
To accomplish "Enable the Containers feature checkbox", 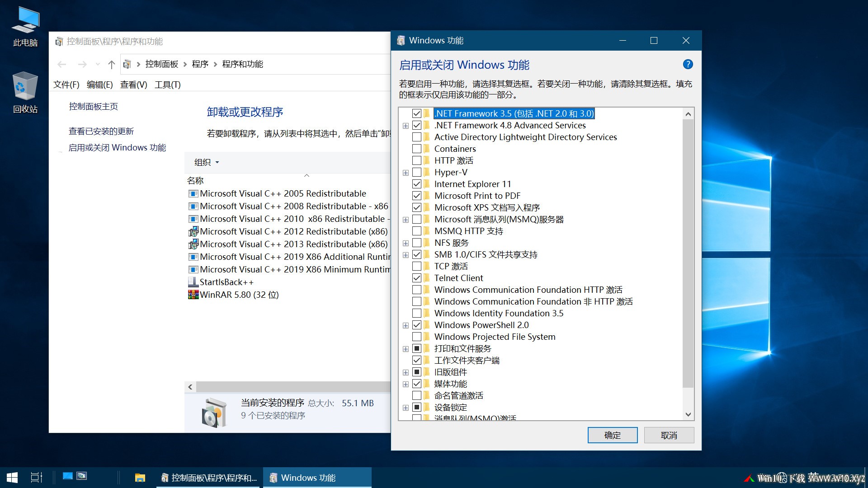I will coord(417,149).
